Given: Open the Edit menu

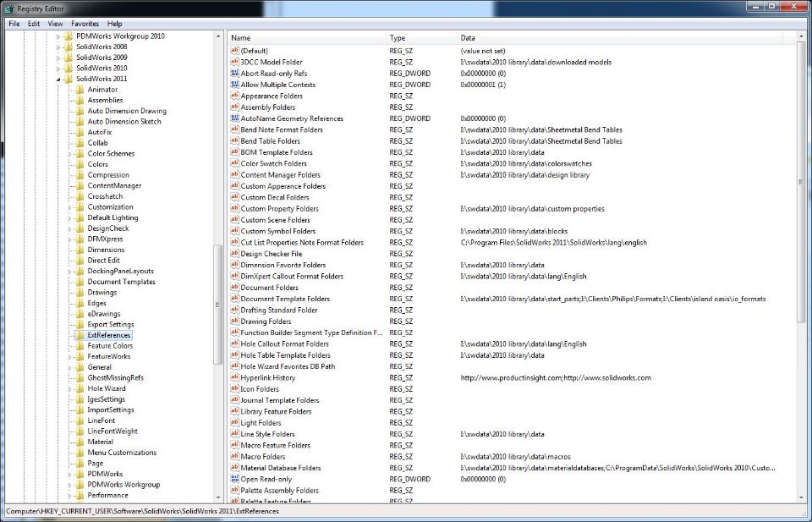Looking at the screenshot, I should tap(34, 24).
